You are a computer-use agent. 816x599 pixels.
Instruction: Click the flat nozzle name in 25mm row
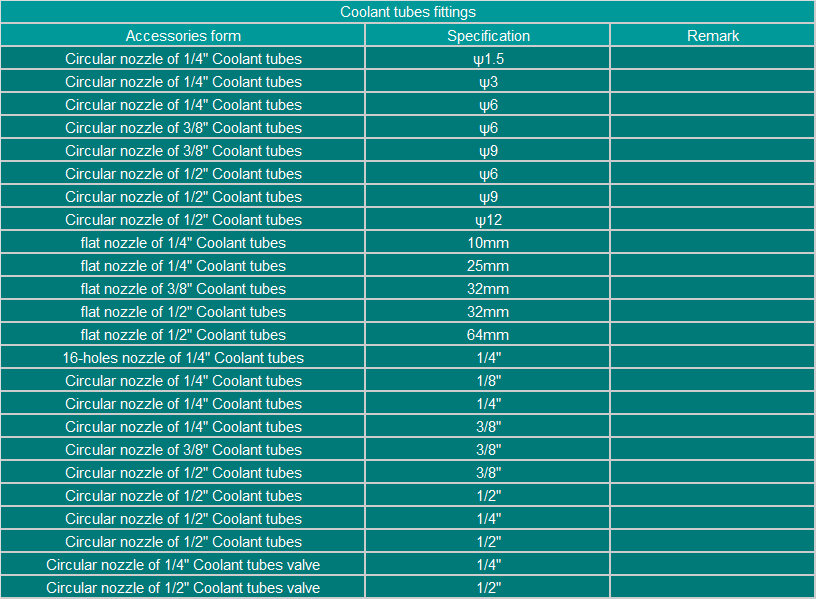point(183,266)
